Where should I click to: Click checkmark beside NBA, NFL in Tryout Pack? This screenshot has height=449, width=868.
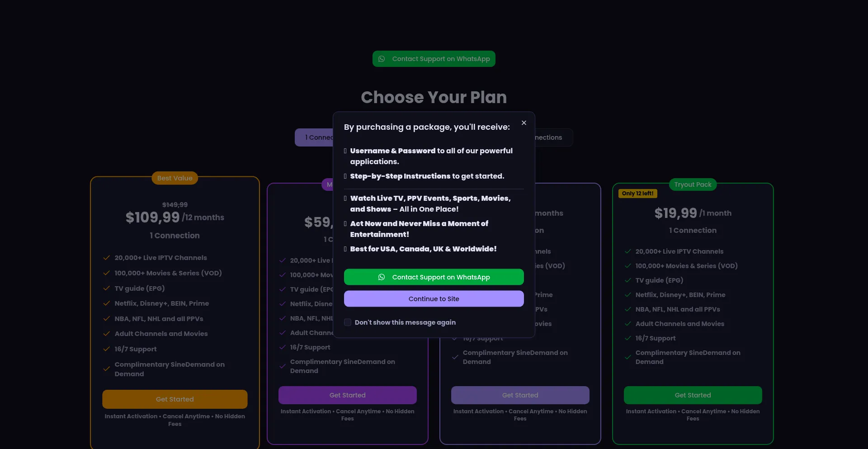coord(627,309)
